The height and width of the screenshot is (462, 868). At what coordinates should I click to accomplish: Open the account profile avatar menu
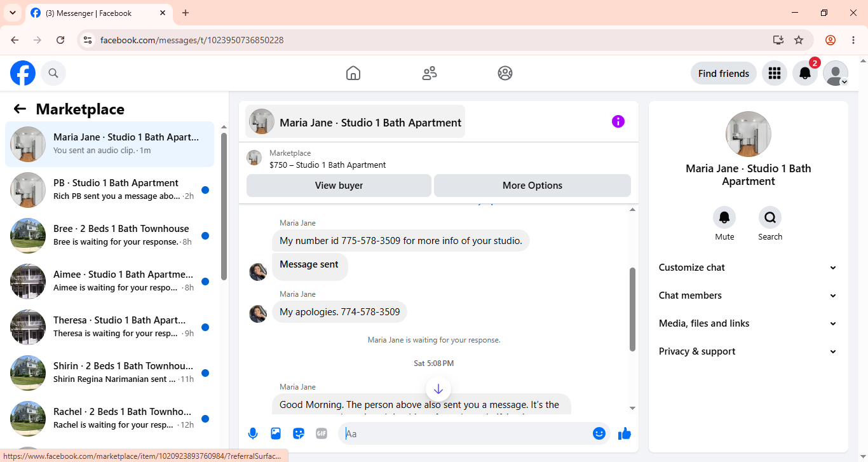[836, 73]
